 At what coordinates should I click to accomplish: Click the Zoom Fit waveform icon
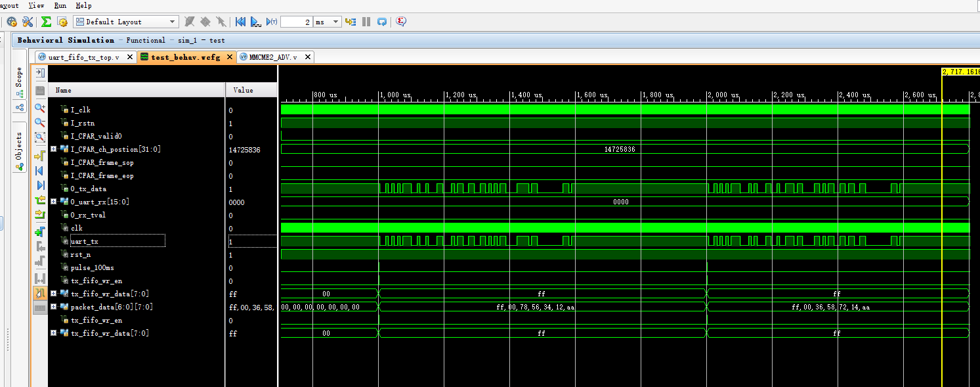(x=40, y=138)
